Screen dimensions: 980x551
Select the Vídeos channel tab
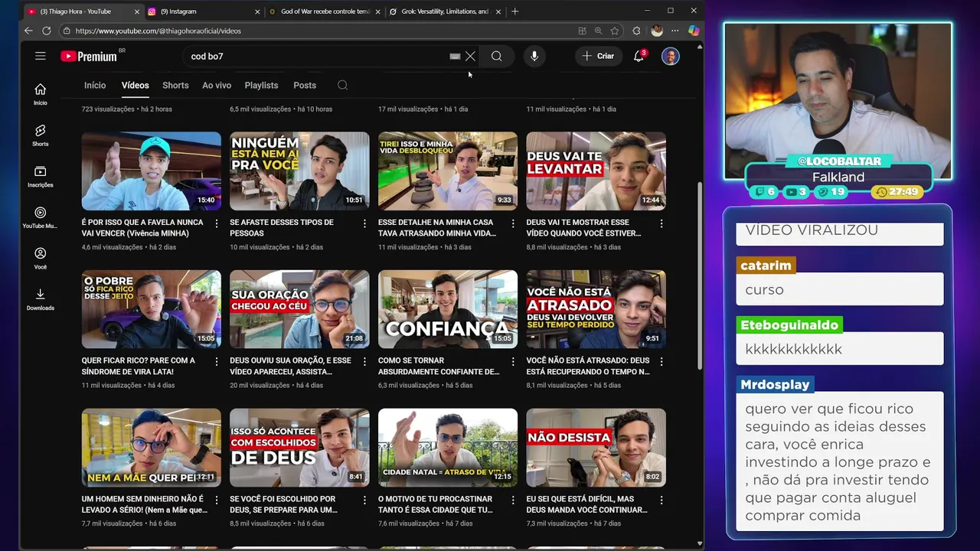[135, 85]
